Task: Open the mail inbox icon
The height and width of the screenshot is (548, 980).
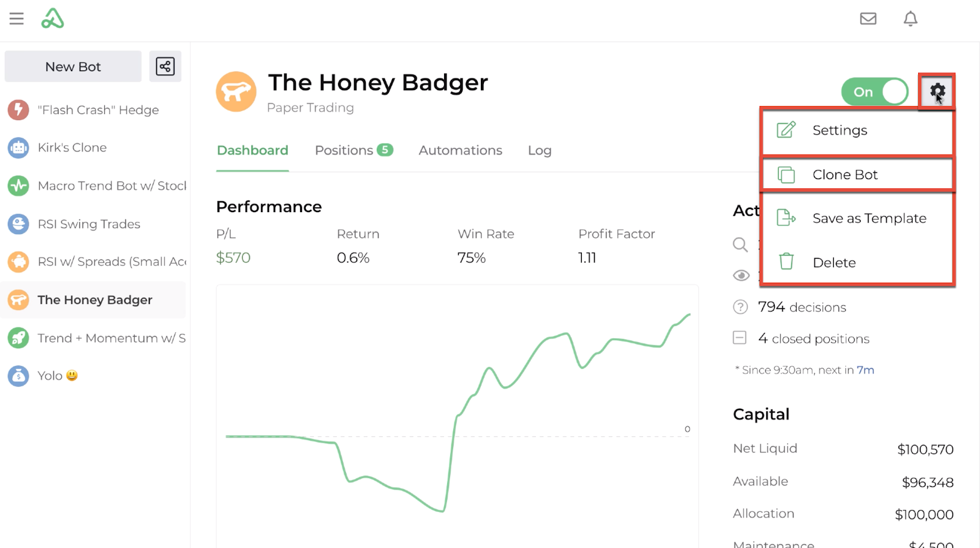Action: coord(868,19)
